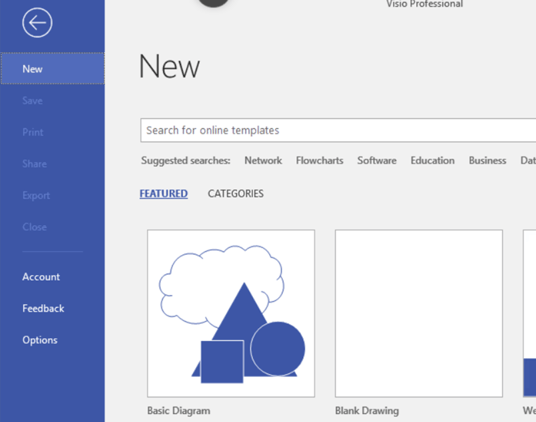Open the Basic Diagram template thumbnail
The image size is (536, 422).
(x=231, y=313)
